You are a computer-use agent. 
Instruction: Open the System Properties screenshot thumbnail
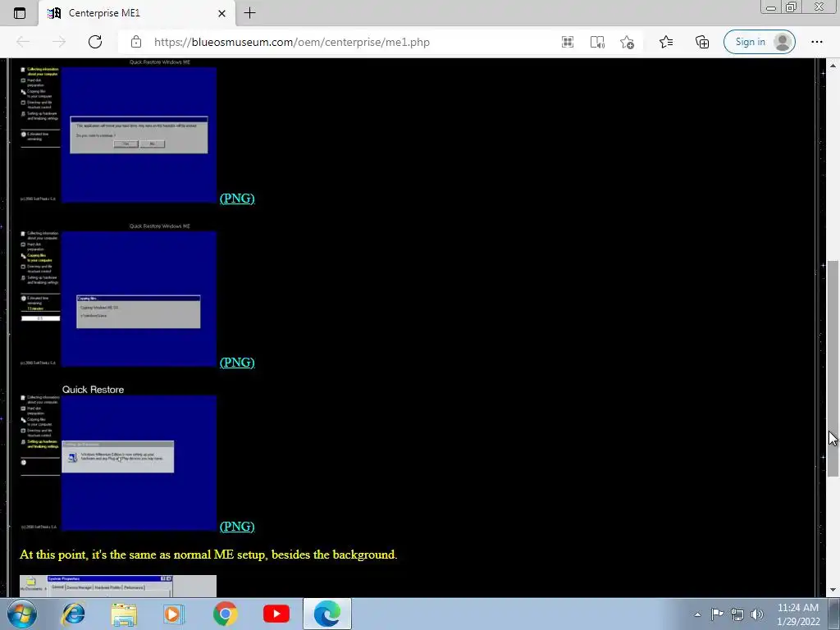118,586
